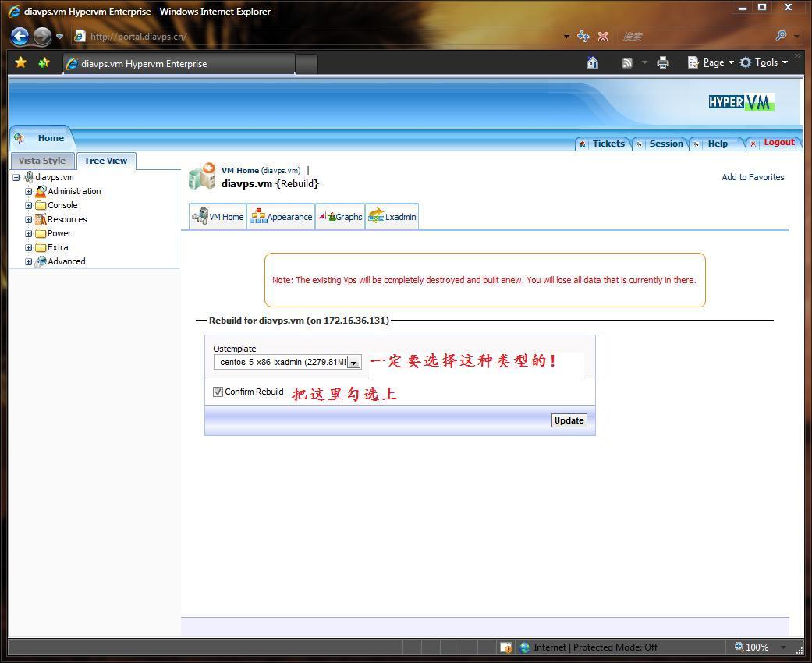Screen dimensions: 812x663
Task: Click the IE back arrow button
Action: [20, 36]
